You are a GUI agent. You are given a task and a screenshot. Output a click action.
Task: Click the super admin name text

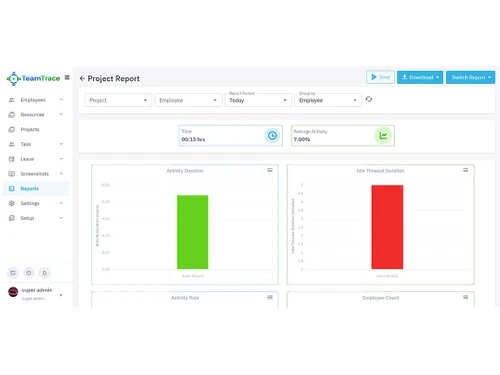pos(37,290)
